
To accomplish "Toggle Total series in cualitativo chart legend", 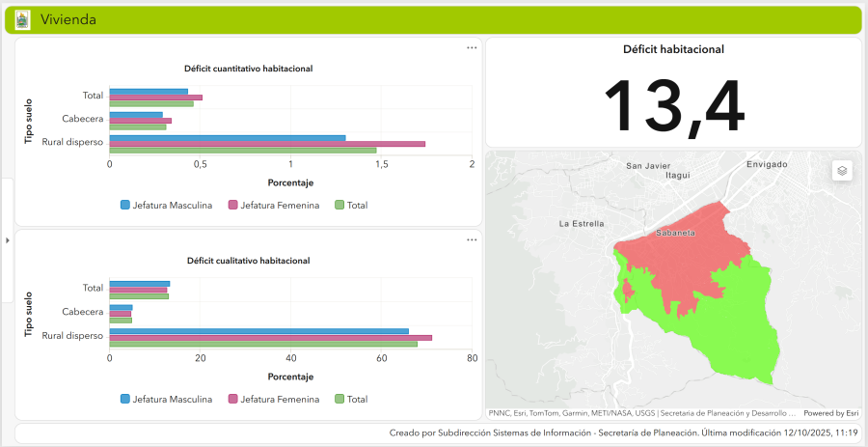I will point(351,399).
